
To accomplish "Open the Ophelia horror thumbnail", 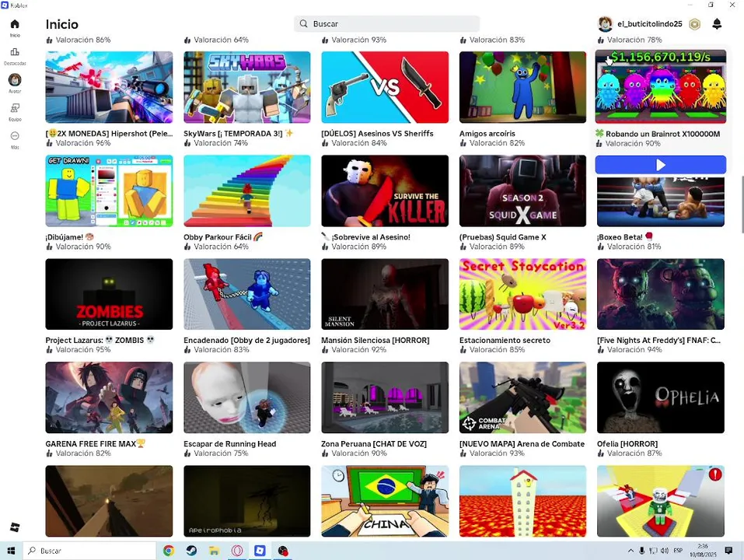I will [661, 397].
